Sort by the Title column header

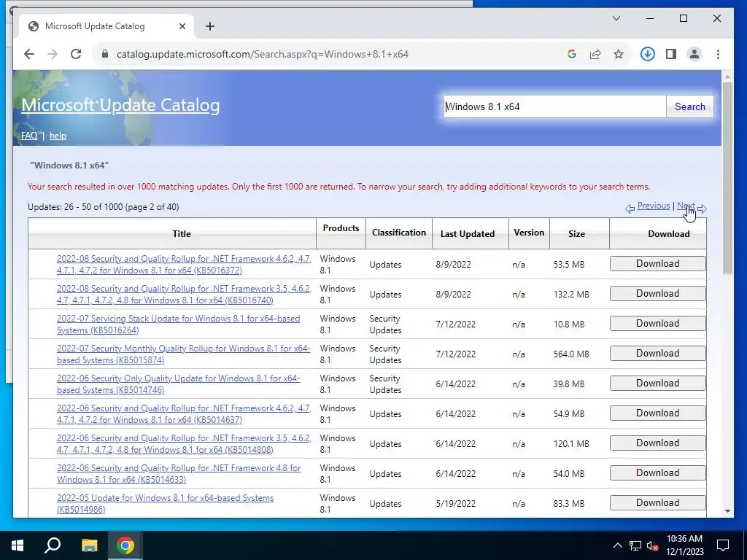point(182,234)
